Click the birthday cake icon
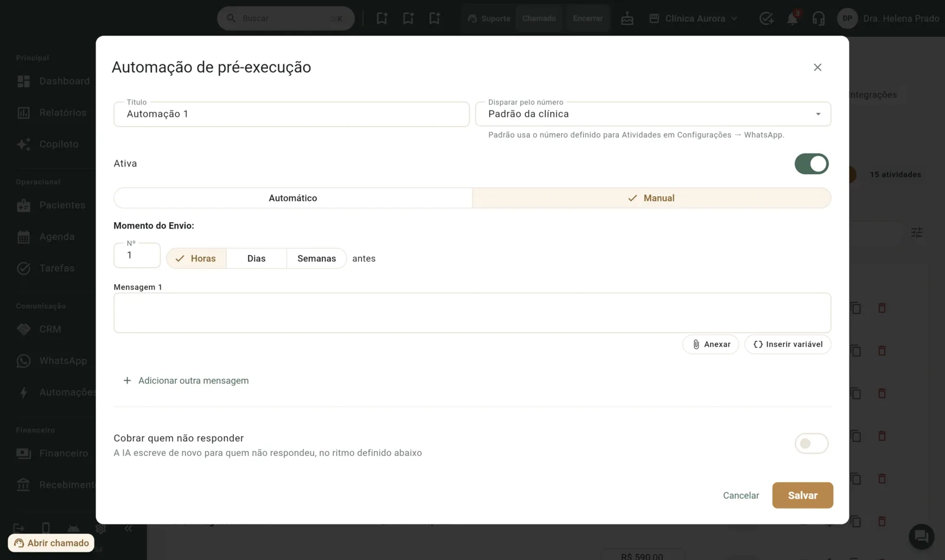 pos(627,18)
